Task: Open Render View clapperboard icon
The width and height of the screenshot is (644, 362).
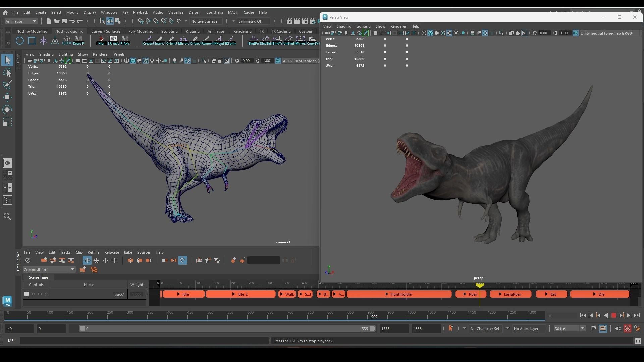Action: pyautogui.click(x=289, y=21)
